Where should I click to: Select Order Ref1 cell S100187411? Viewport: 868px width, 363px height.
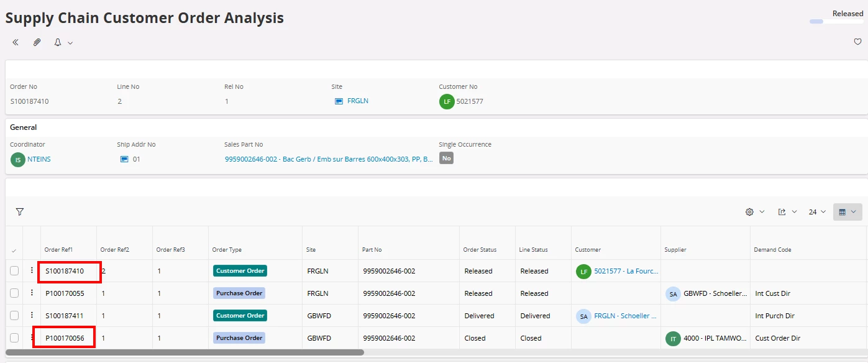point(64,316)
